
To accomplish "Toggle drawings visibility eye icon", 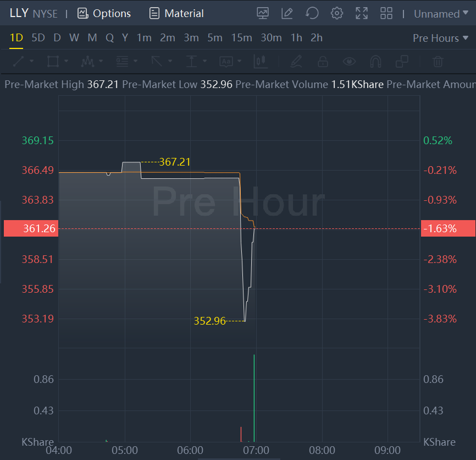I will (x=350, y=61).
